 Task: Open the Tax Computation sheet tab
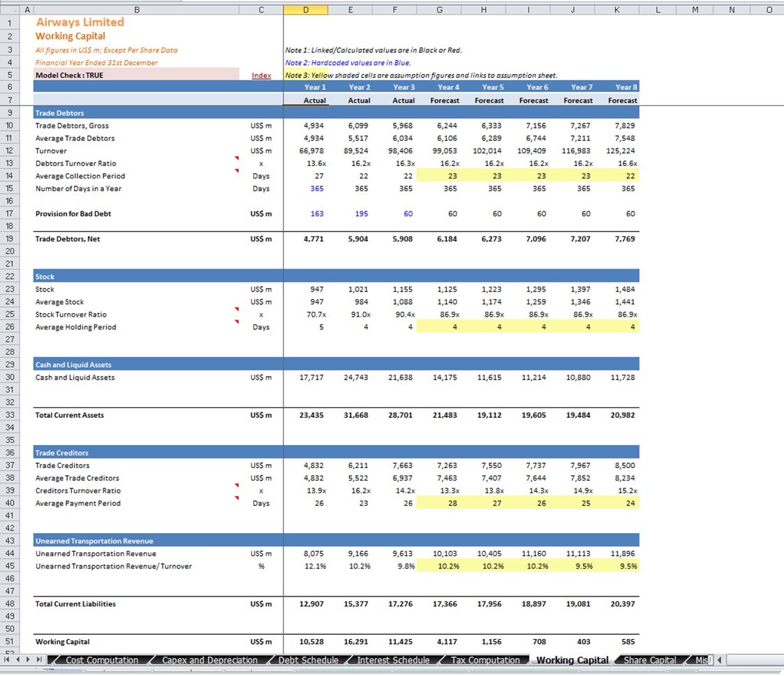tap(485, 661)
